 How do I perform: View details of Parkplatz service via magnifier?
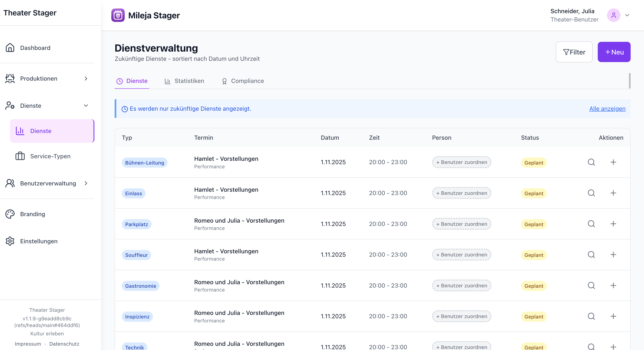[x=591, y=224]
